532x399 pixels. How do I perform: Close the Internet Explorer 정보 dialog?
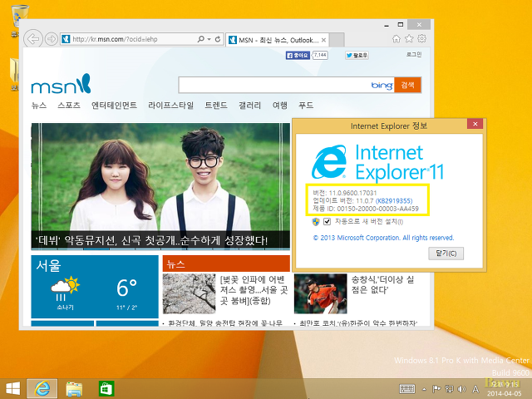[475, 124]
